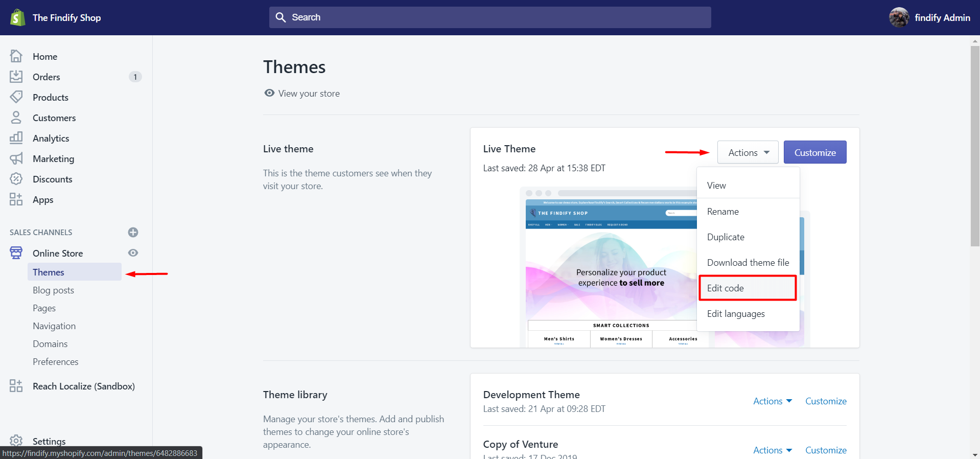Click the eye icon beside View your store
Image resolution: width=980 pixels, height=459 pixels.
tap(269, 93)
